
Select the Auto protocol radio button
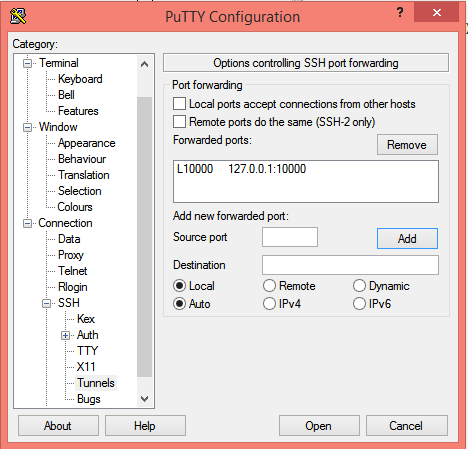179,304
